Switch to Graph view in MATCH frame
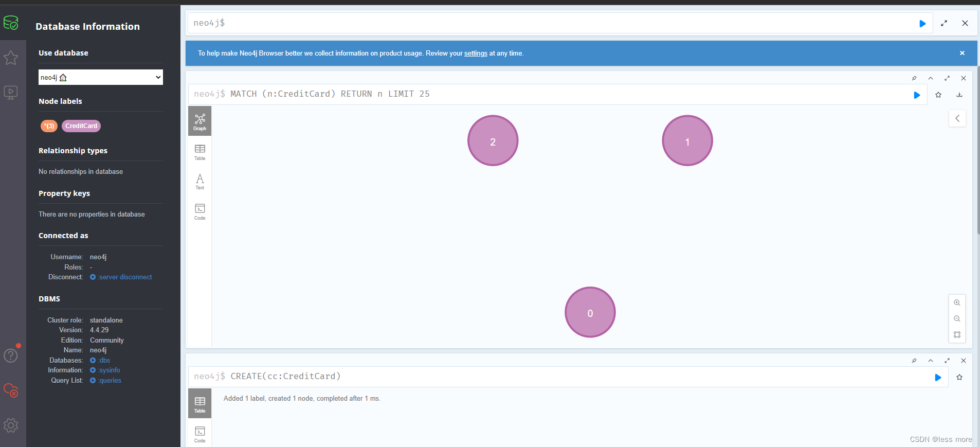The height and width of the screenshot is (447, 980). click(200, 121)
